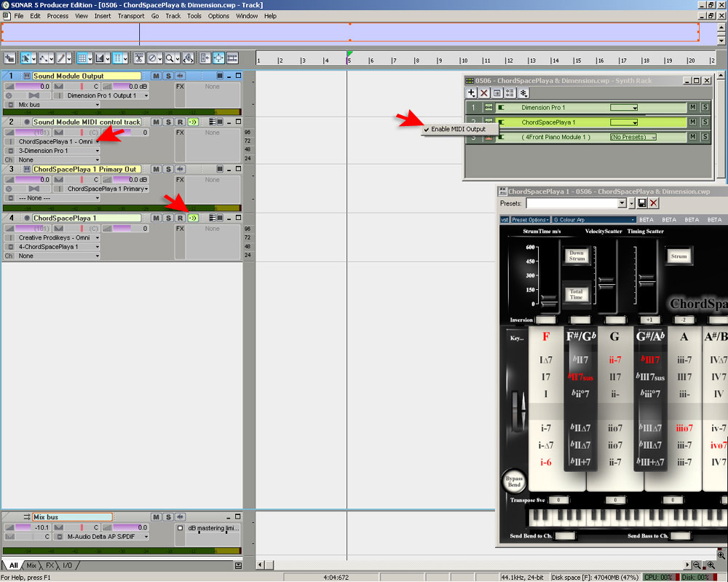This screenshot has height=582, width=728.
Task: Delete preset with red X icon
Action: (x=654, y=203)
